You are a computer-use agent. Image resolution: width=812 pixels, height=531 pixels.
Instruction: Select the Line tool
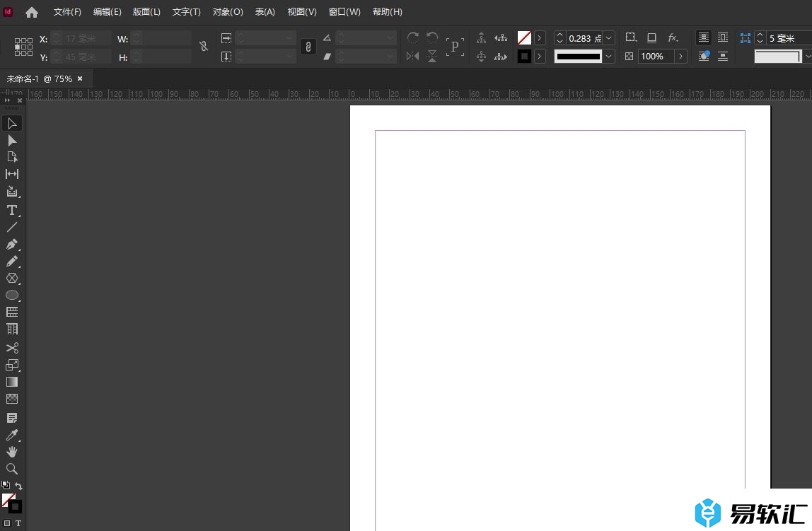tap(12, 227)
